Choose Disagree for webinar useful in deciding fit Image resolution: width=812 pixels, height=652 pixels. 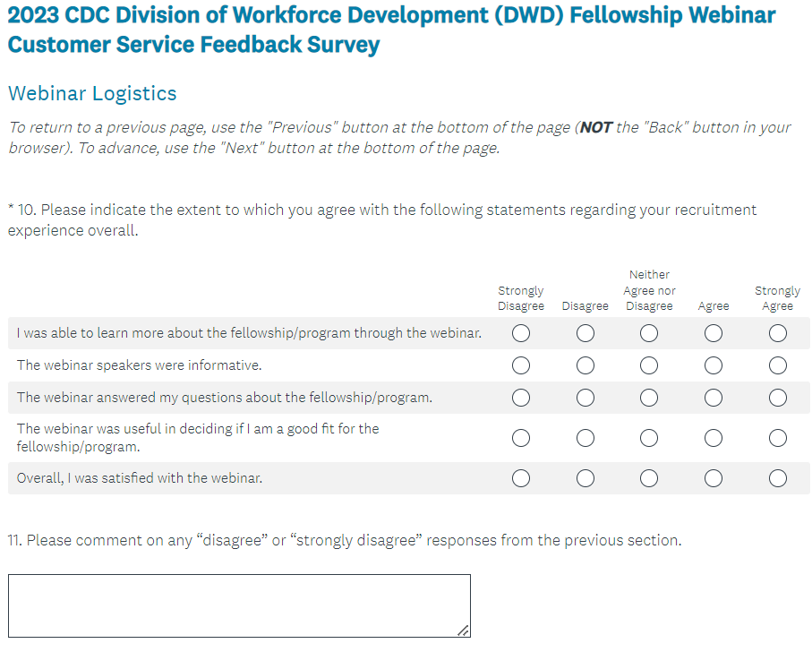[585, 438]
